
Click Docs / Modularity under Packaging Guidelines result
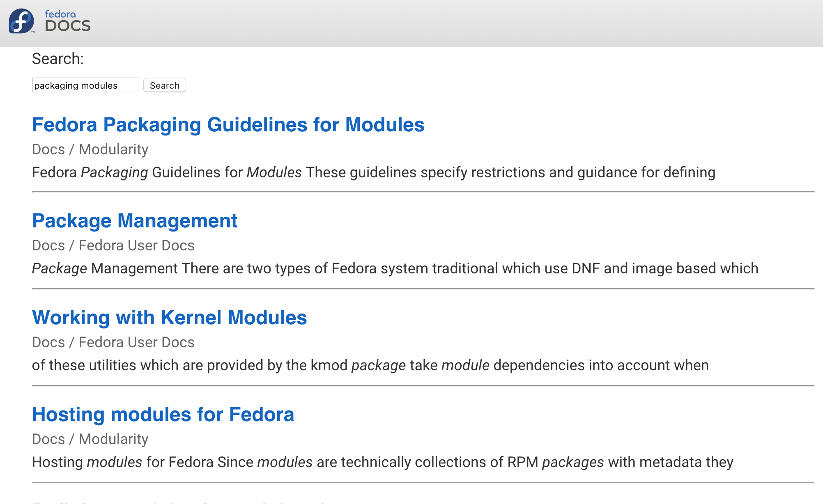point(90,149)
